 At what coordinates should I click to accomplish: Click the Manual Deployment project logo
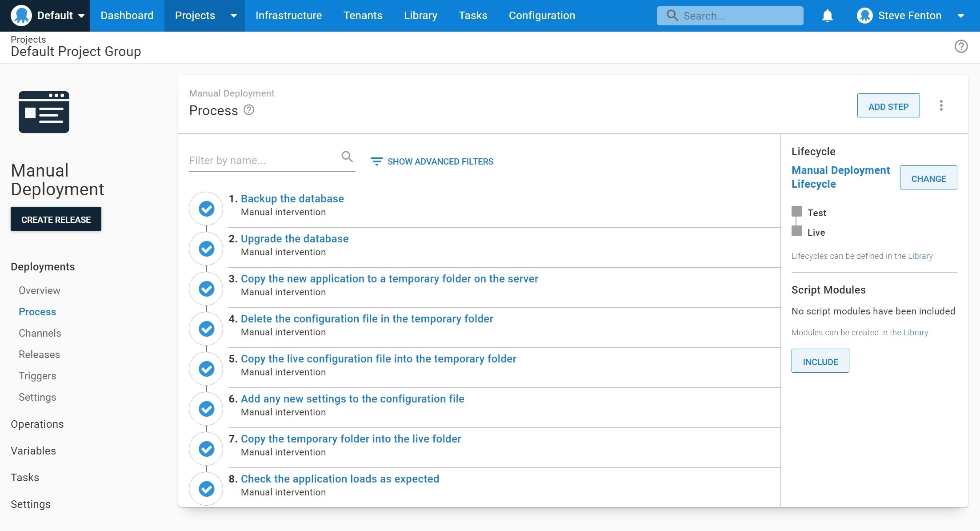coord(44,112)
